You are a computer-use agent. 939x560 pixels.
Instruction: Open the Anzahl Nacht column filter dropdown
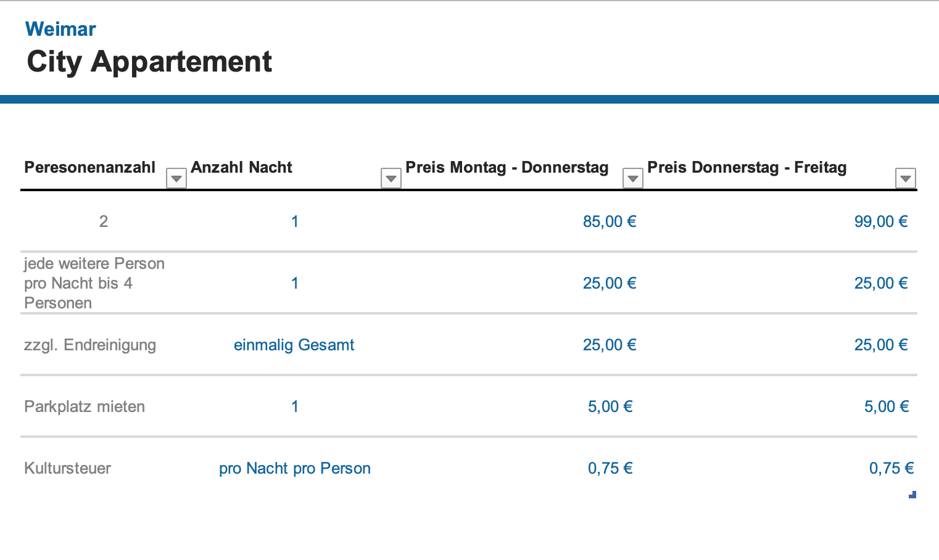click(391, 178)
